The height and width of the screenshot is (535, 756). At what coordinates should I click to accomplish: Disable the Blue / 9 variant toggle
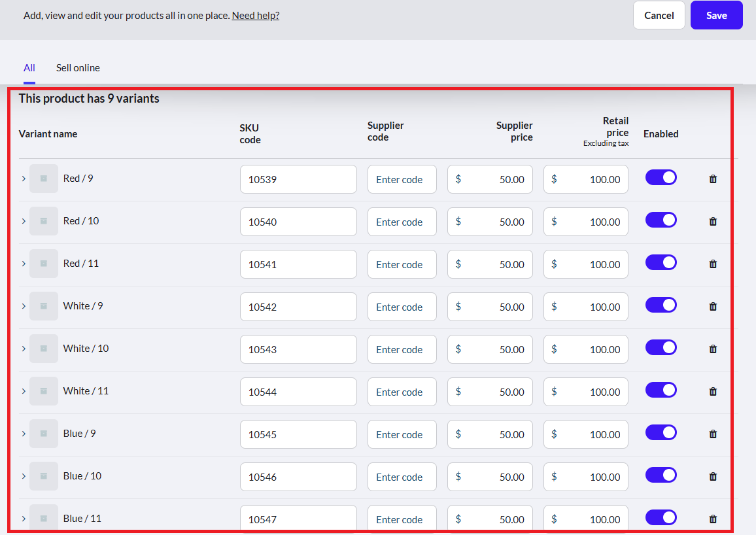pyautogui.click(x=661, y=432)
